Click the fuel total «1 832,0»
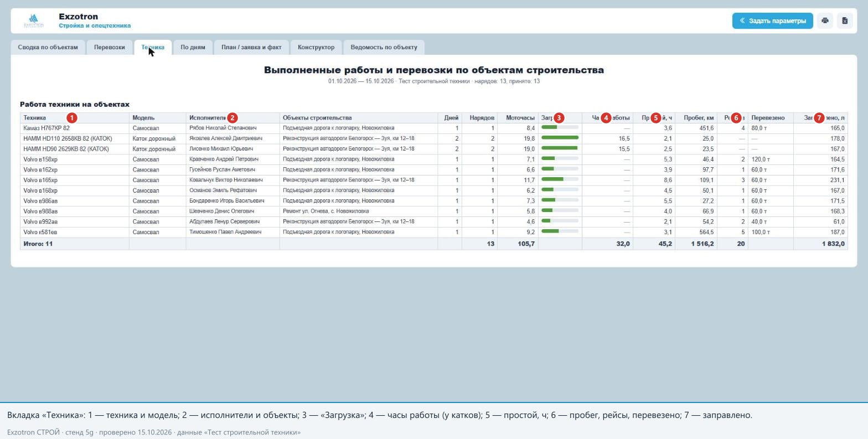Image resolution: width=868 pixels, height=439 pixels. click(x=833, y=244)
